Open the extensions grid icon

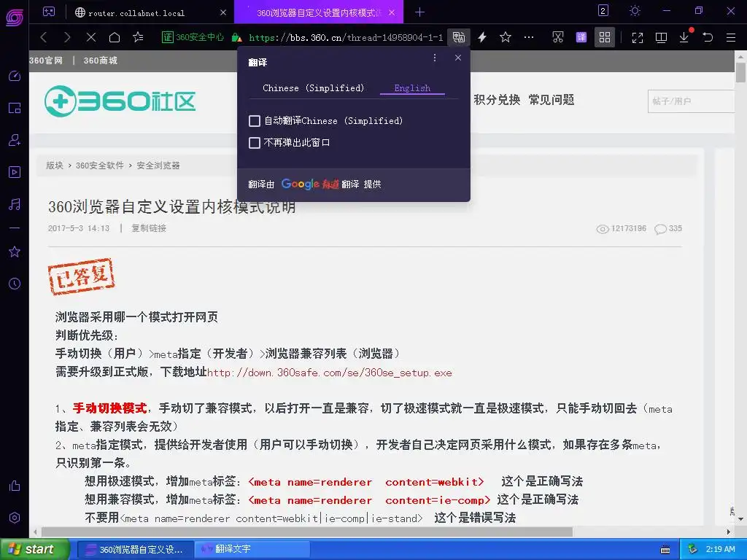pyautogui.click(x=605, y=37)
